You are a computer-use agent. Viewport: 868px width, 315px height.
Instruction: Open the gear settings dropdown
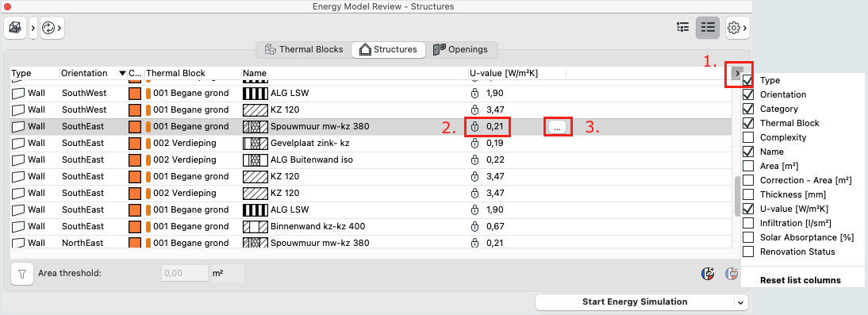[x=738, y=28]
